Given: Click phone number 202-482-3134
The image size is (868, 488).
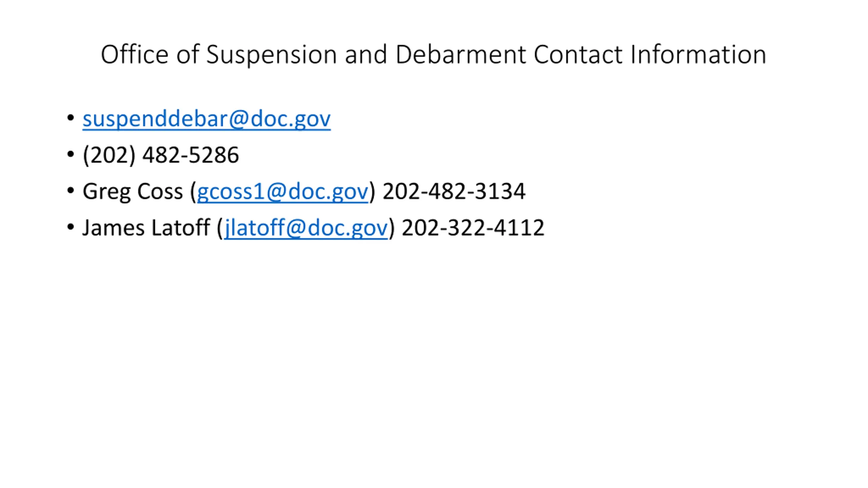Looking at the screenshot, I should [454, 191].
